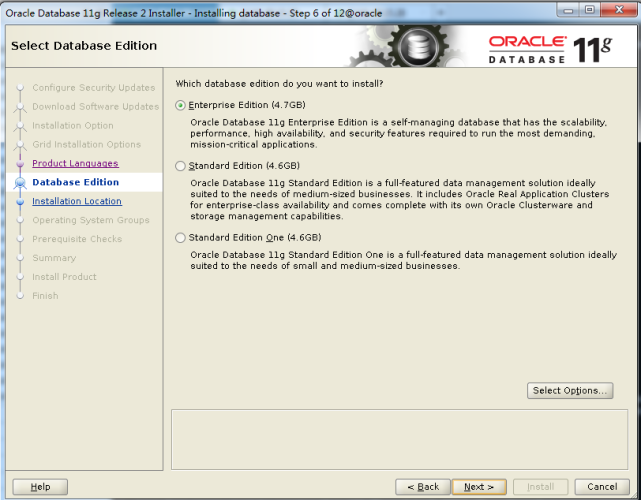Minimize the installer window
This screenshot has height=500, width=641.
click(568, 9)
